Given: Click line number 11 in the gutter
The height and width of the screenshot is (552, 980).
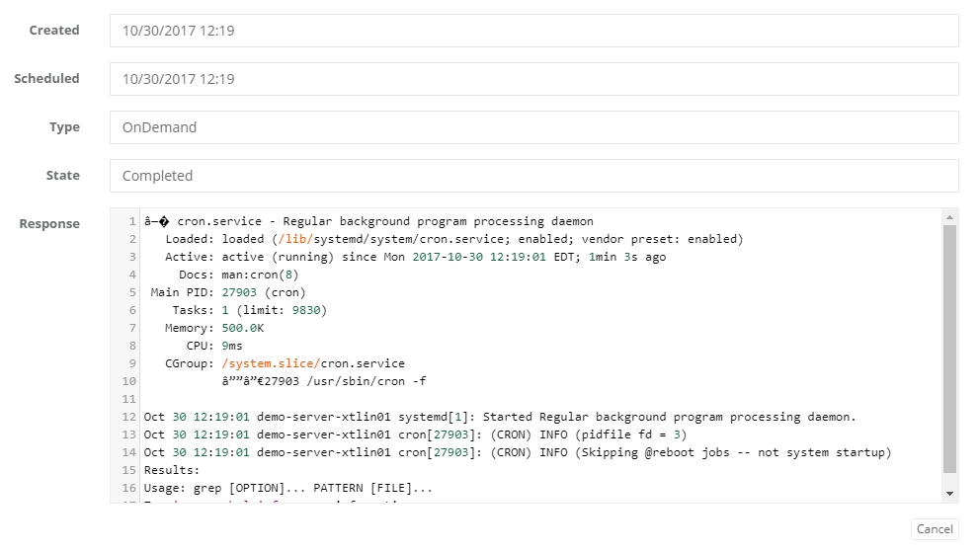Looking at the screenshot, I should pos(128,400).
